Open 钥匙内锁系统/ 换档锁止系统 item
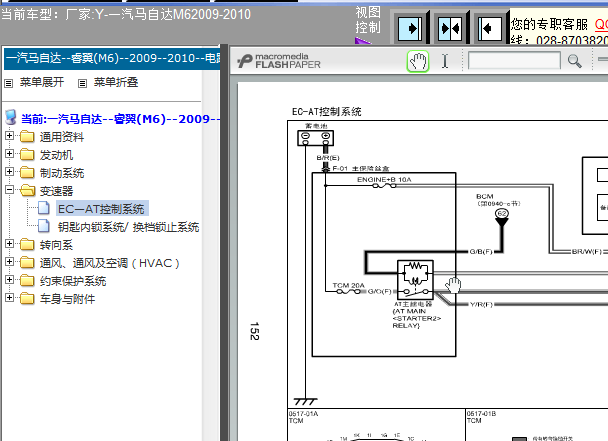 tap(128, 227)
